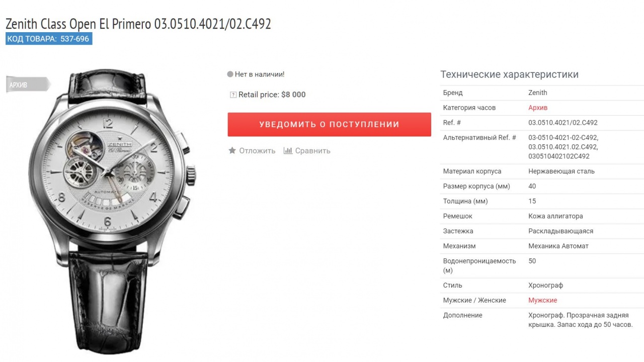Click the question mark icon before Retail price

(x=233, y=95)
